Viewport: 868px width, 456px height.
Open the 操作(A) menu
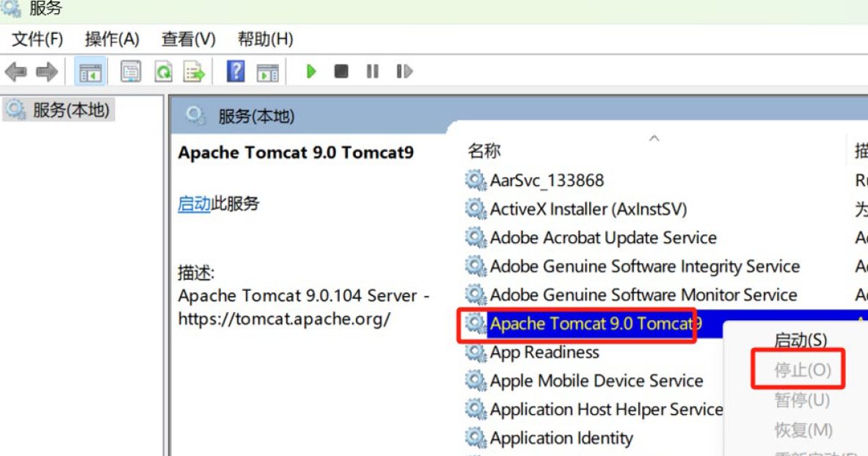[112, 40]
